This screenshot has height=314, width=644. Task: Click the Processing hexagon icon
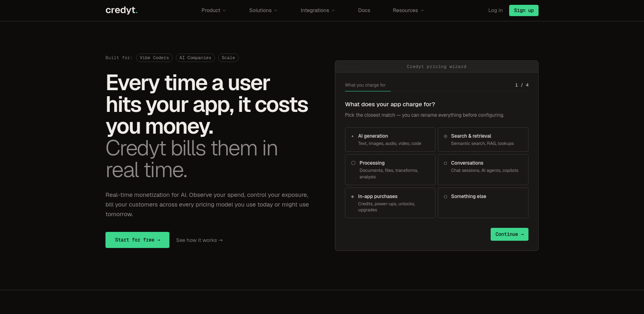(353, 163)
